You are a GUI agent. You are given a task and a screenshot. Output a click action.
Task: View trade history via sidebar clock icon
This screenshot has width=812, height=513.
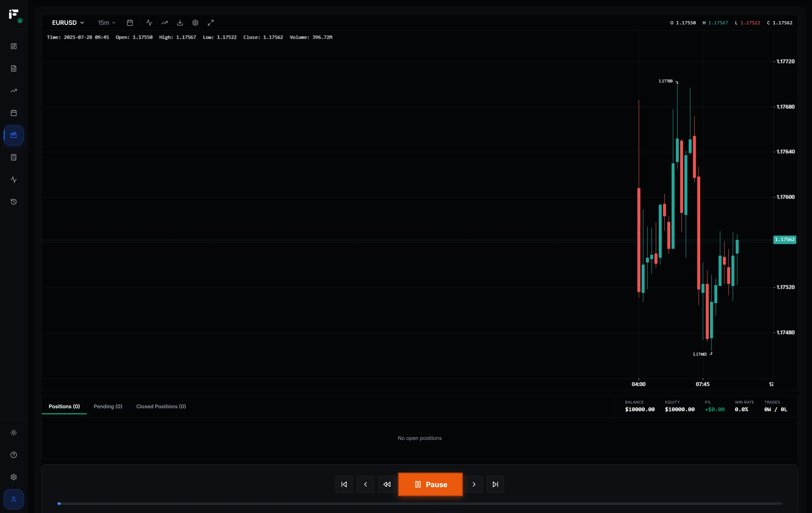tap(13, 202)
